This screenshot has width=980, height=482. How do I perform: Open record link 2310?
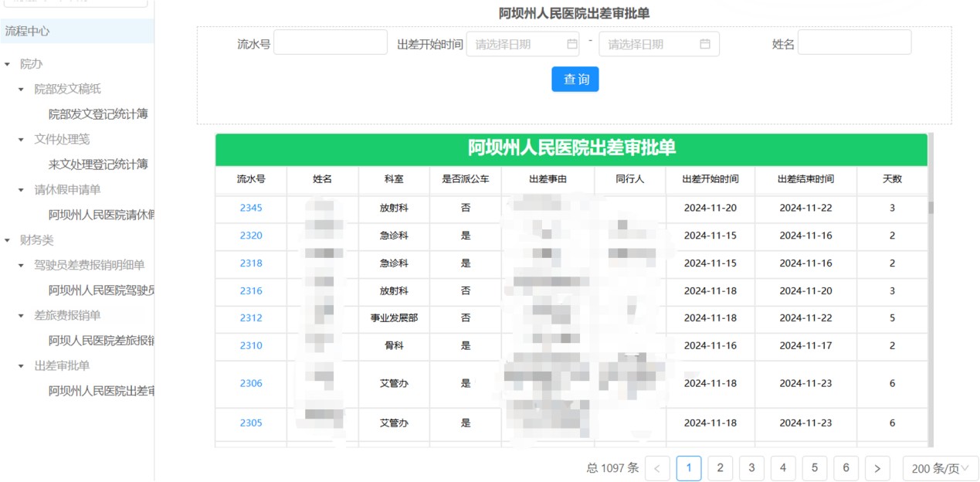click(x=251, y=346)
